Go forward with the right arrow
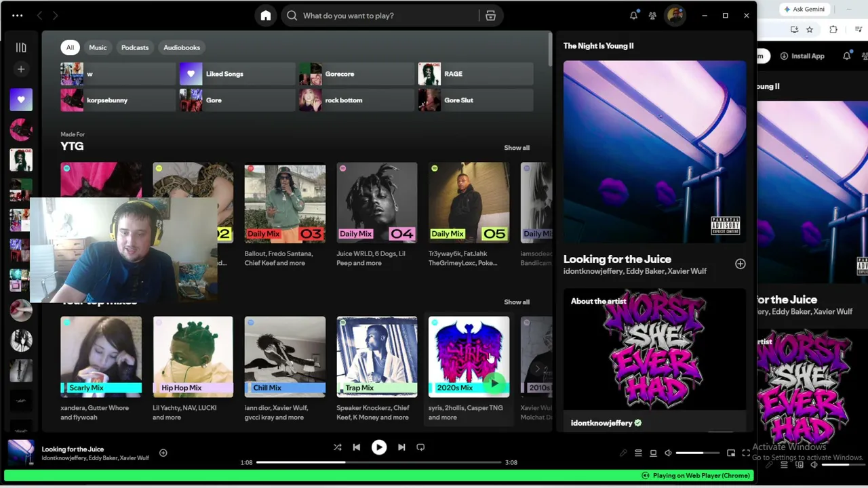This screenshot has width=868, height=488. pos(56,16)
